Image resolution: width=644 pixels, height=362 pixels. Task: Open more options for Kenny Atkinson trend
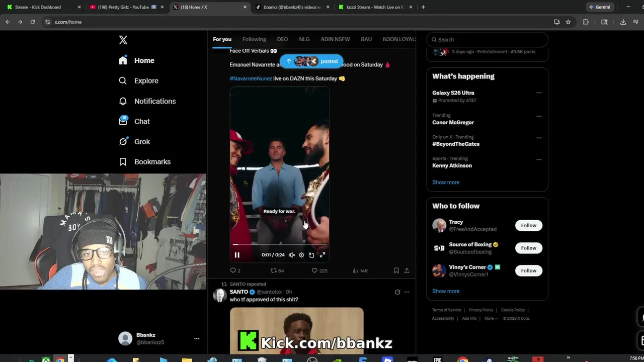point(539,159)
